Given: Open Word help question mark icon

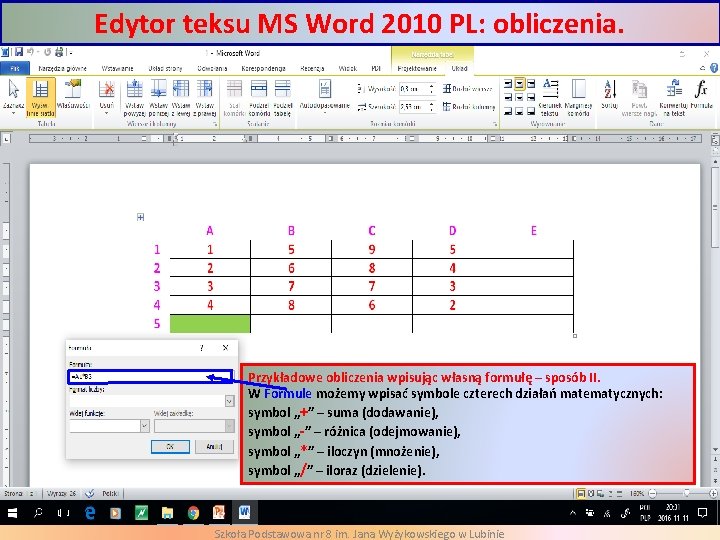Looking at the screenshot, I should 714,68.
